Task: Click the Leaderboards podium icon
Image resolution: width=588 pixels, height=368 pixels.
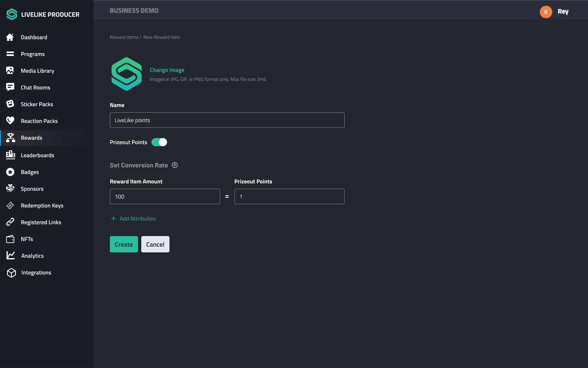Action: tap(11, 155)
